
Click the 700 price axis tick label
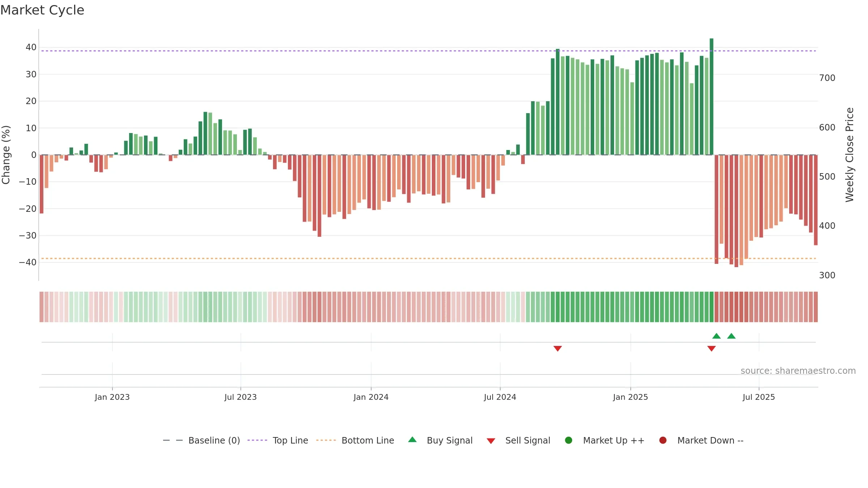(x=827, y=78)
